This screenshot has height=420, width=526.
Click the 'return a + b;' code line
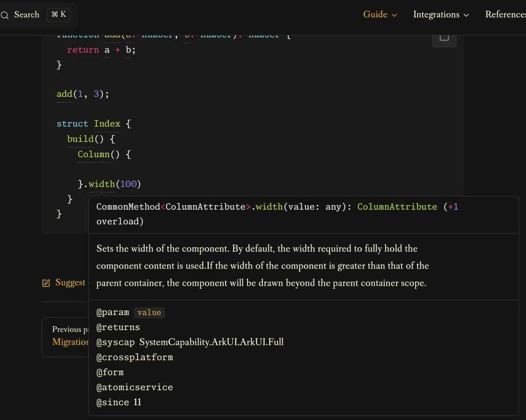102,50
